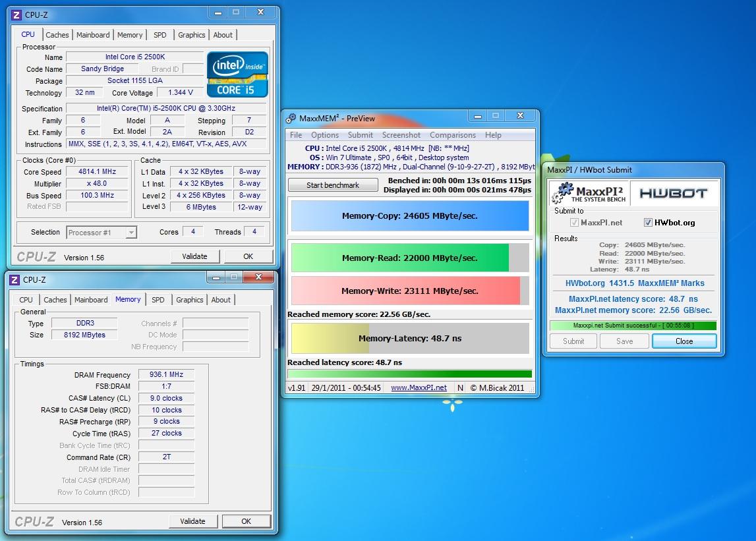Click OK in the top CPU-Z window
The height and width of the screenshot is (541, 756).
pyautogui.click(x=248, y=256)
